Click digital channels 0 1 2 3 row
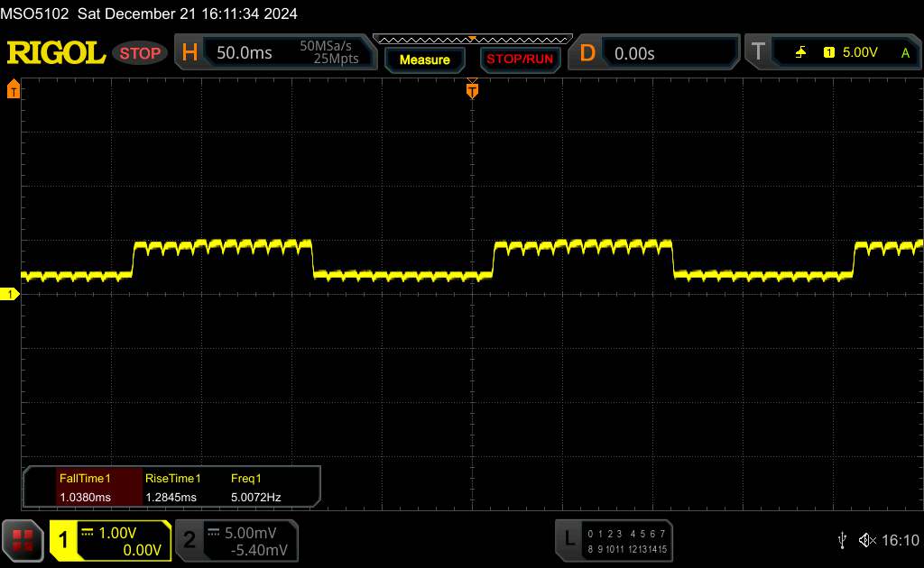Screen dimensions: 924x568 [x=605, y=534]
